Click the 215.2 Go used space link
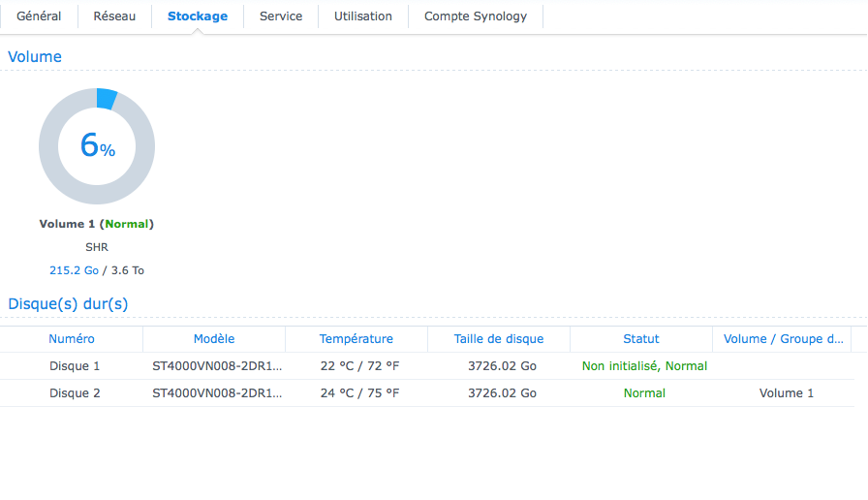The image size is (868, 500). tap(74, 270)
